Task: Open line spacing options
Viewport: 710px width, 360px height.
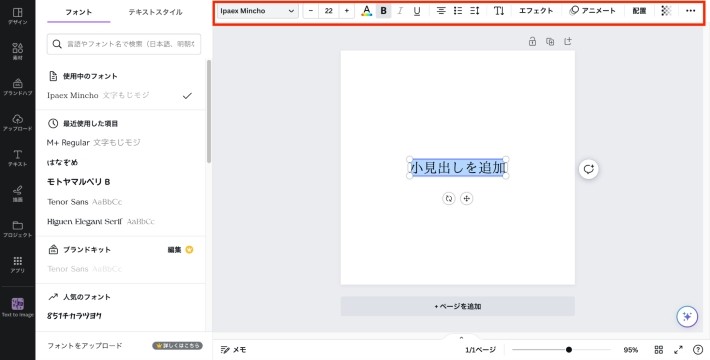Action: click(475, 11)
